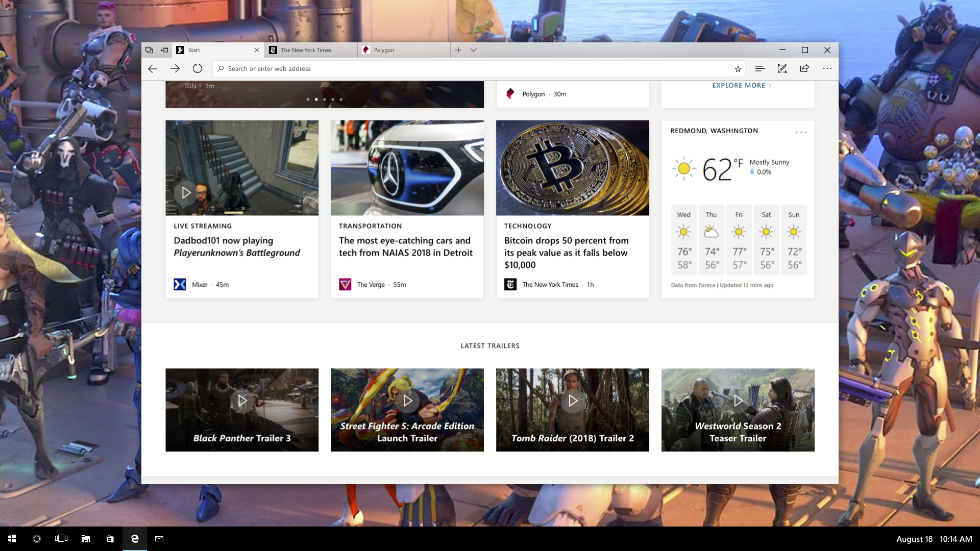Play Westworld Season 2 Teaser Trailer
The image size is (980, 551).
click(x=738, y=401)
